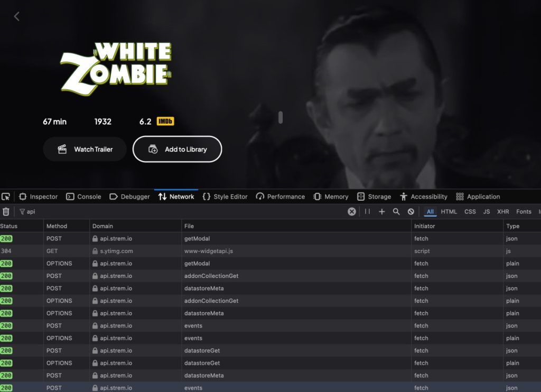Image resolution: width=541 pixels, height=392 pixels.
Task: Click the filter funnel icon
Action: [x=22, y=211]
